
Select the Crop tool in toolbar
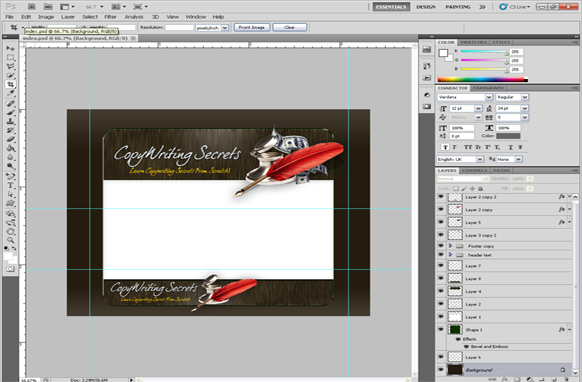coord(10,84)
